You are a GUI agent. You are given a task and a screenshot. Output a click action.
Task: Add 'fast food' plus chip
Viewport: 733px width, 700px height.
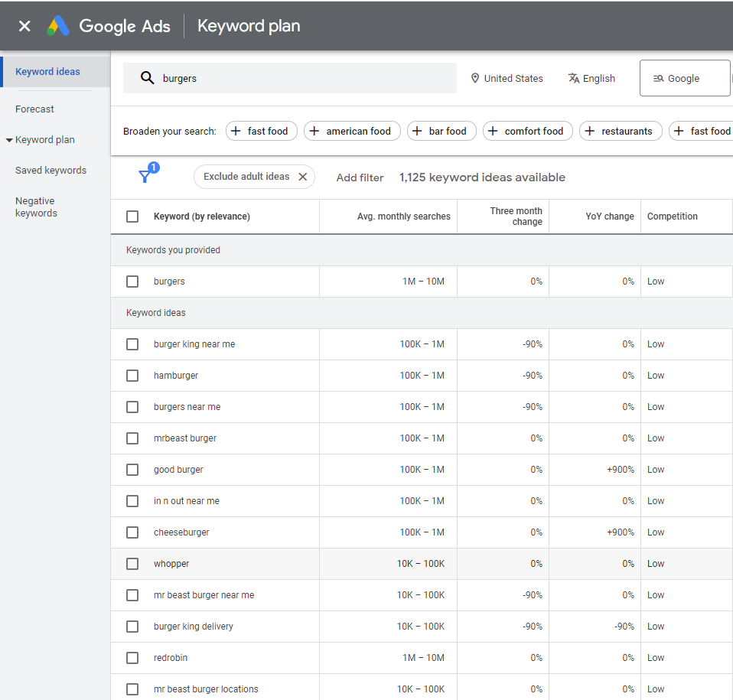pos(259,131)
